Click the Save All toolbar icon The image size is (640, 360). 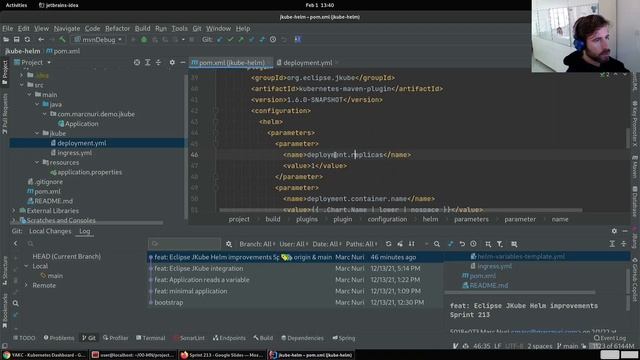(x=16, y=40)
